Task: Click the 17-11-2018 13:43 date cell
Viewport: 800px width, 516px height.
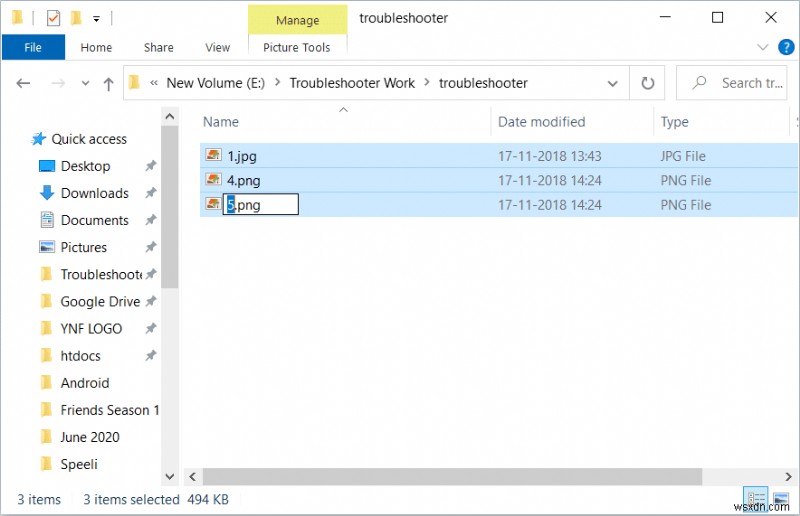Action: coord(549,156)
